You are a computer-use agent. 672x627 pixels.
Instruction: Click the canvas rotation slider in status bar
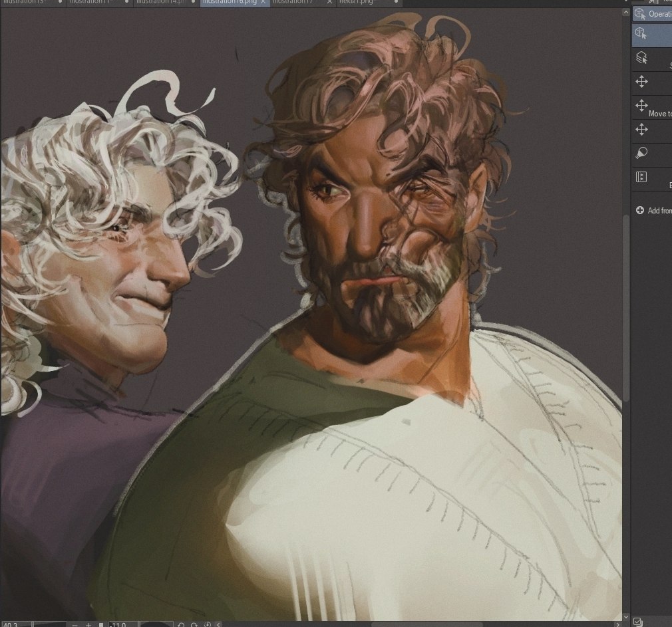coord(156,624)
